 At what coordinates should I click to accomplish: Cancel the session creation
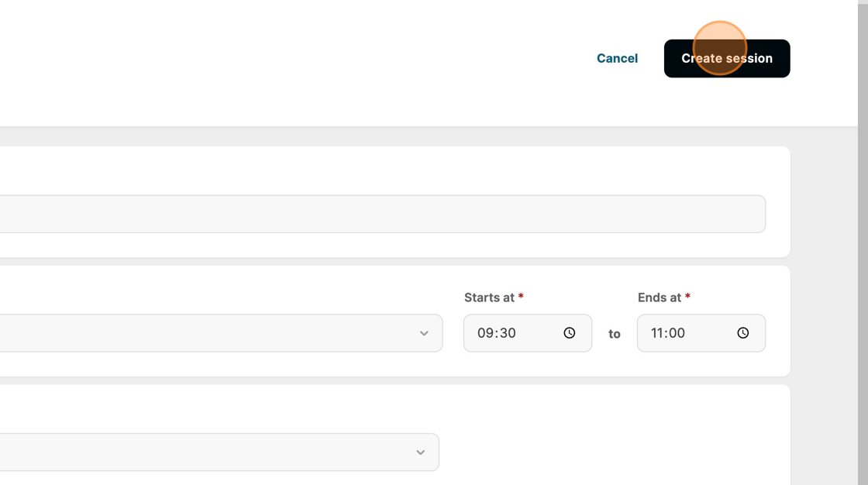617,58
